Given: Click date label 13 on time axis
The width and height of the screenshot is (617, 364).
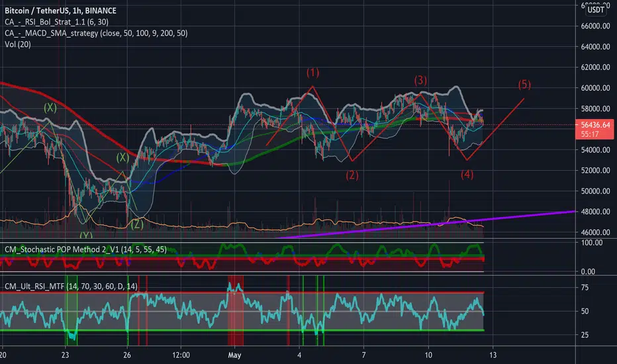Looking at the screenshot, I should tap(493, 355).
